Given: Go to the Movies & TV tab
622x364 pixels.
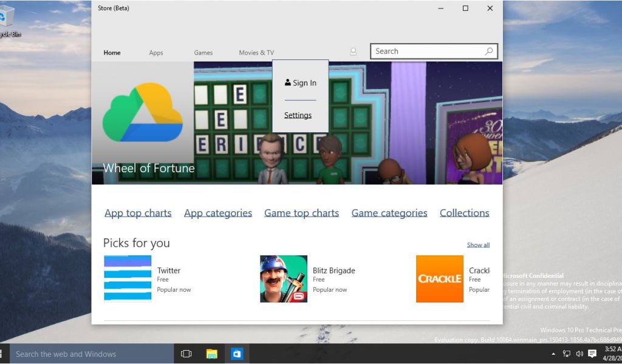Looking at the screenshot, I should point(256,53).
